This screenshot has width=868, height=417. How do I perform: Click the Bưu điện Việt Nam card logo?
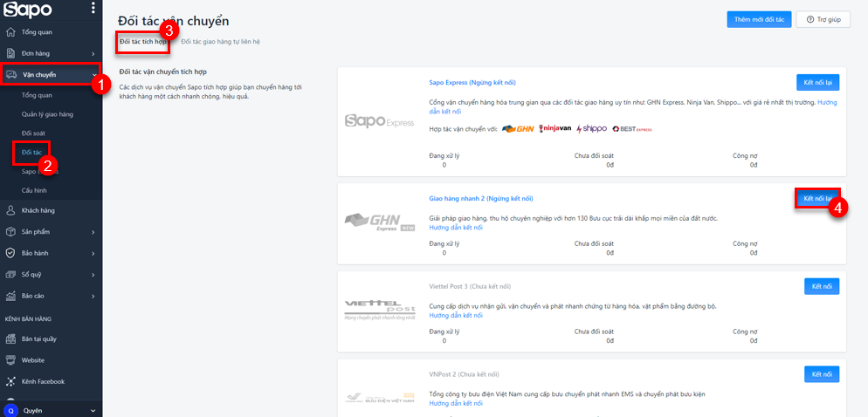click(x=379, y=399)
